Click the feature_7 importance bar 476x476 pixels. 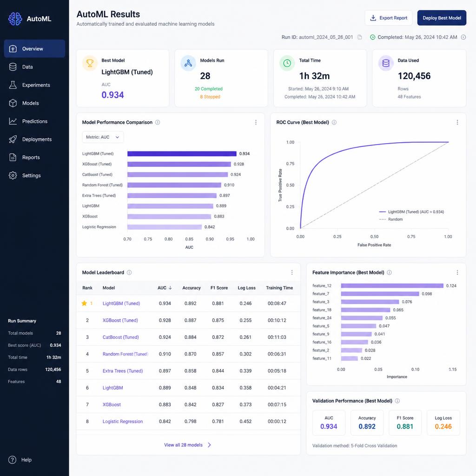pos(380,294)
